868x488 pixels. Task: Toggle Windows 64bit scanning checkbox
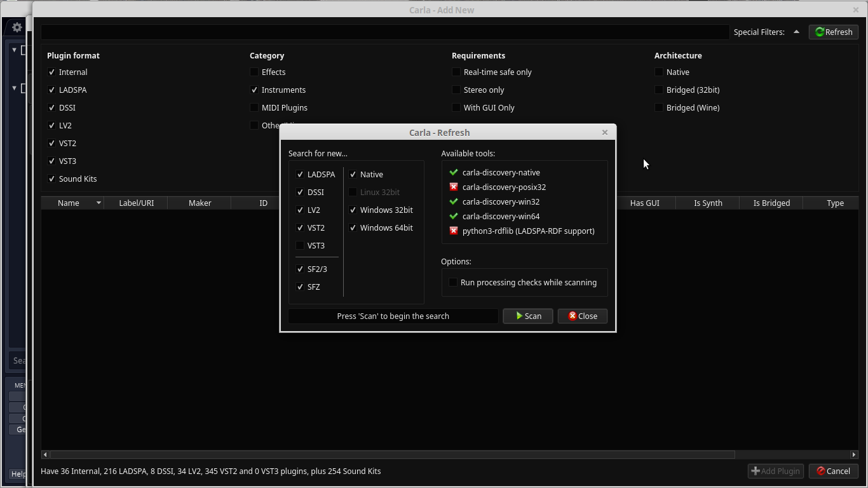click(x=353, y=227)
